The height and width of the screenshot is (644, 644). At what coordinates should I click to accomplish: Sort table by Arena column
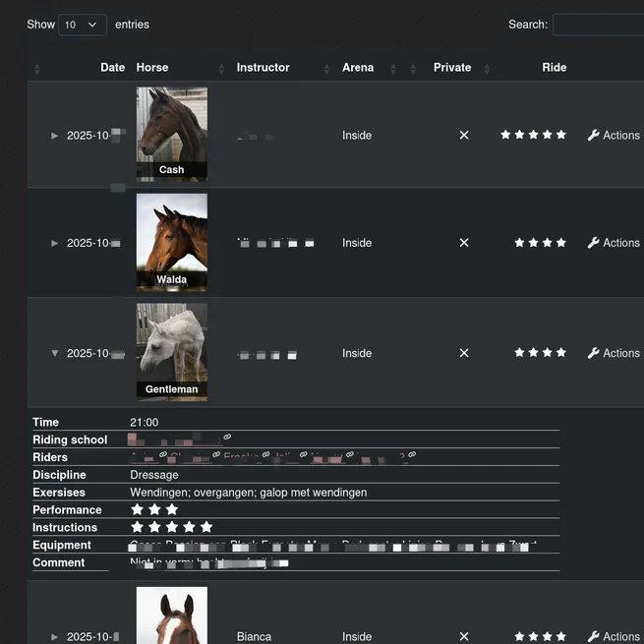point(358,68)
